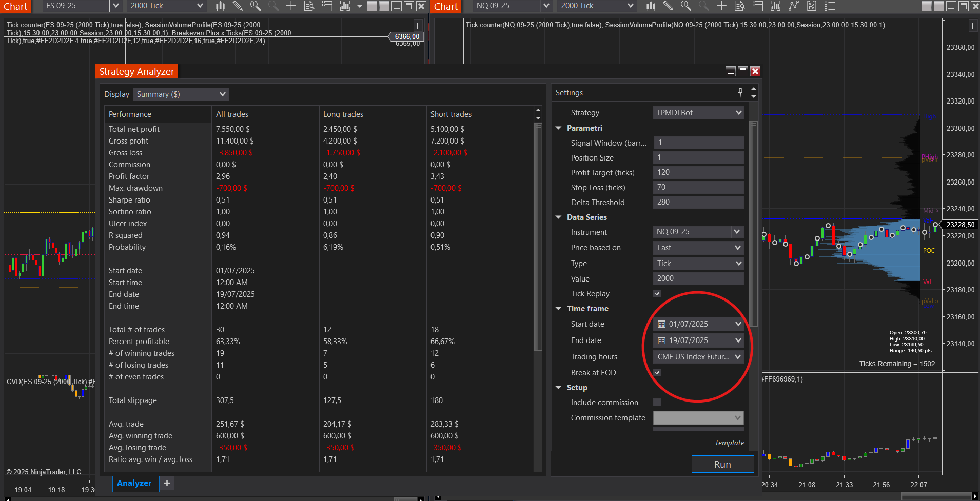The width and height of the screenshot is (980, 501).
Task: Open End date calendar picker icon
Action: click(661, 340)
